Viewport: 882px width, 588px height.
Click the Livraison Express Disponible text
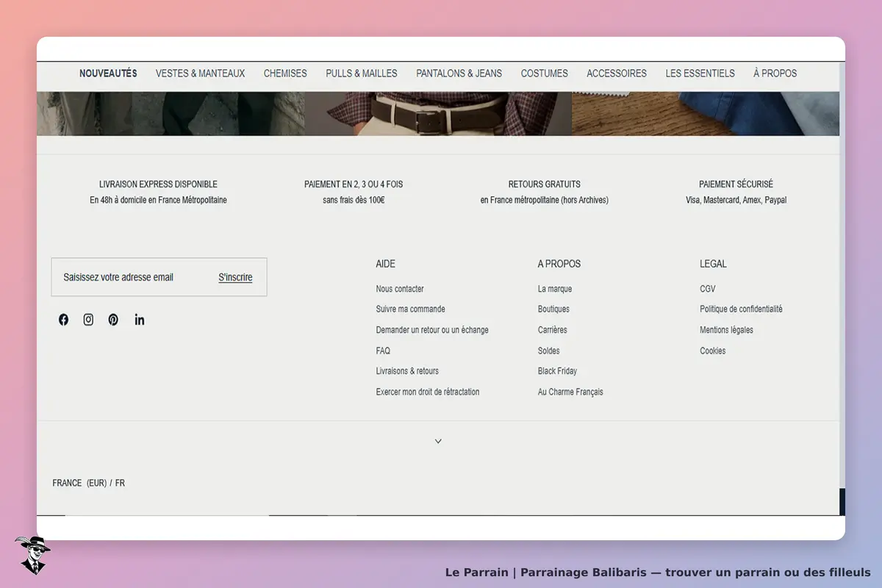pyautogui.click(x=158, y=184)
